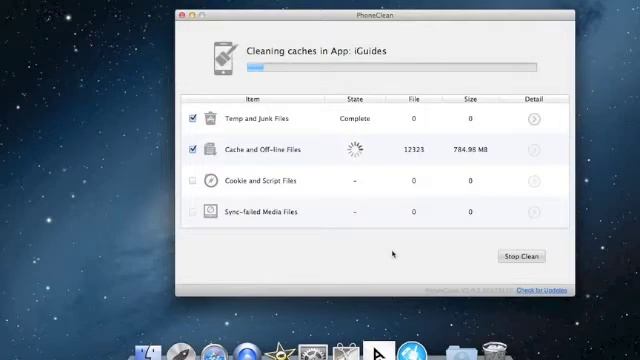Select the Temp and Junk Files label

click(x=257, y=118)
